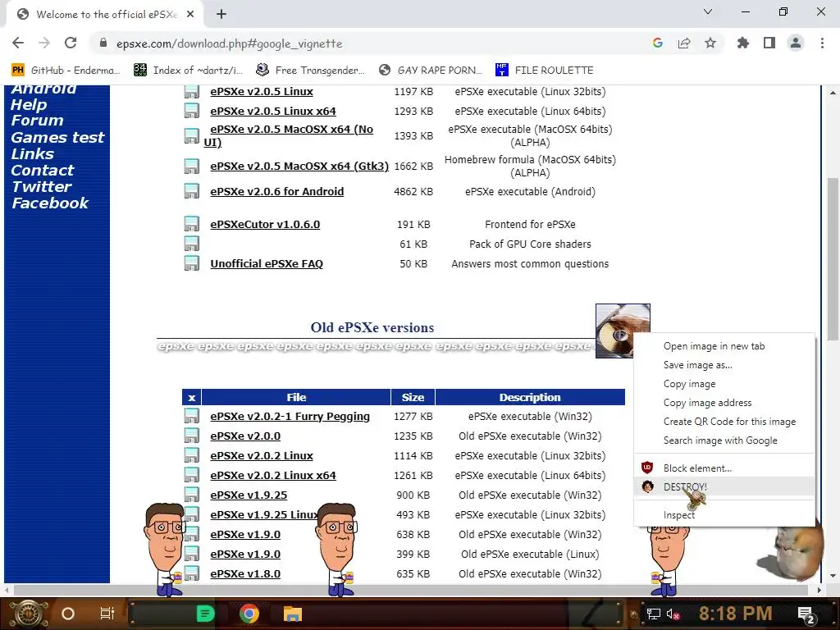
Task: Click floppy icon beside ePSXe v2.0.6 for Android
Action: click(x=191, y=191)
